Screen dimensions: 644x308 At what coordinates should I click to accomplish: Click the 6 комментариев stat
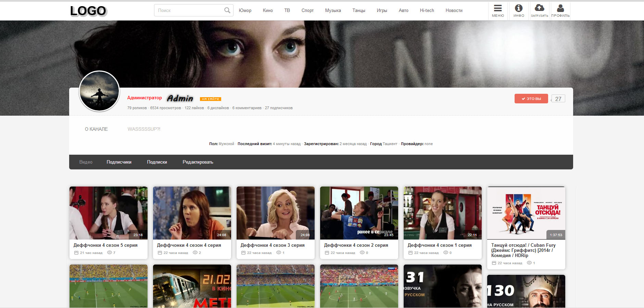(x=247, y=108)
